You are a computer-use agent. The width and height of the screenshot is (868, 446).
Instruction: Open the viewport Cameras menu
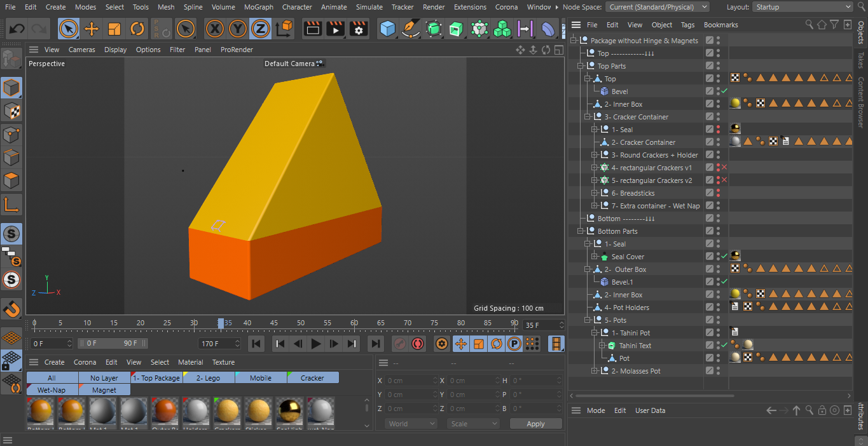point(81,50)
